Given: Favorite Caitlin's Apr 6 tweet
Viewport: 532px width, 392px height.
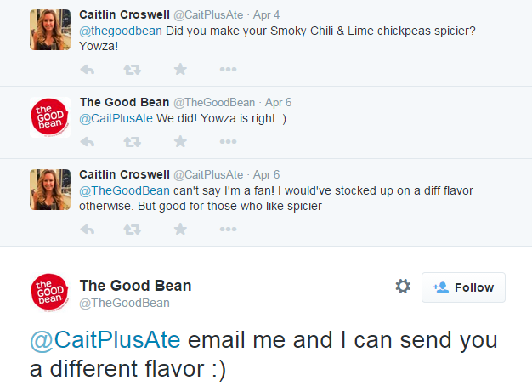Looking at the screenshot, I should pyautogui.click(x=180, y=229).
